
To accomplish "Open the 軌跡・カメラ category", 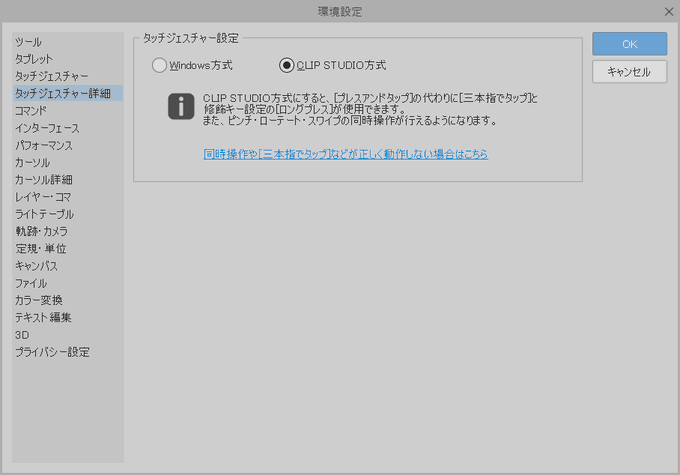I will click(68, 231).
